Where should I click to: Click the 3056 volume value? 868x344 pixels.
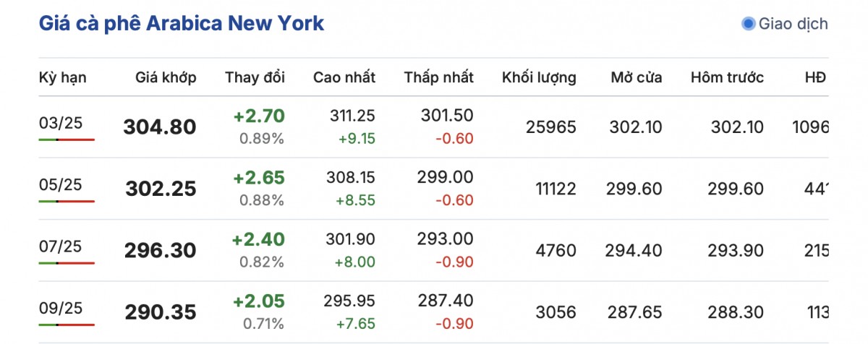pyautogui.click(x=556, y=312)
